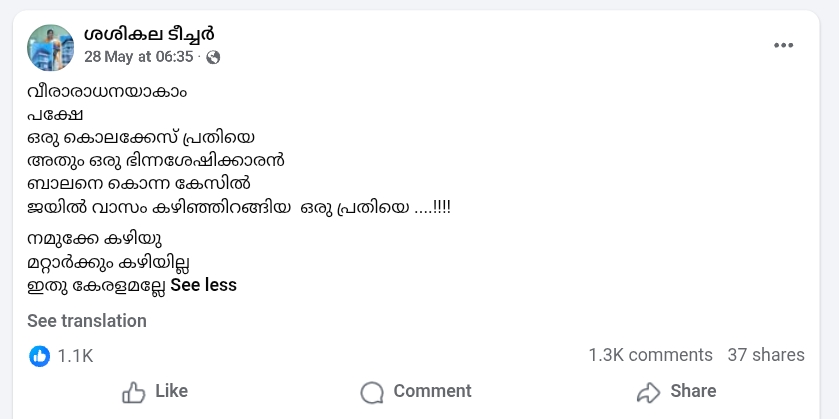
Task: View the 1.1K reactions list
Action: (x=75, y=356)
